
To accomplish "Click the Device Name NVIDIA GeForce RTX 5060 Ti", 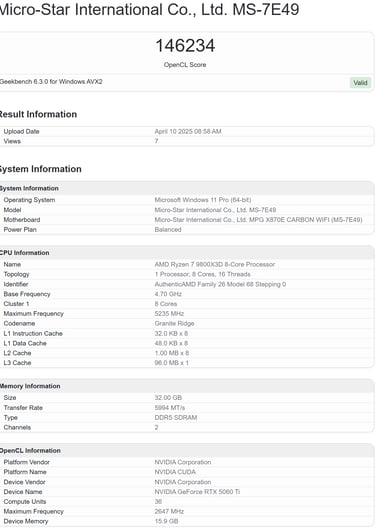I will pyautogui.click(x=197, y=492).
